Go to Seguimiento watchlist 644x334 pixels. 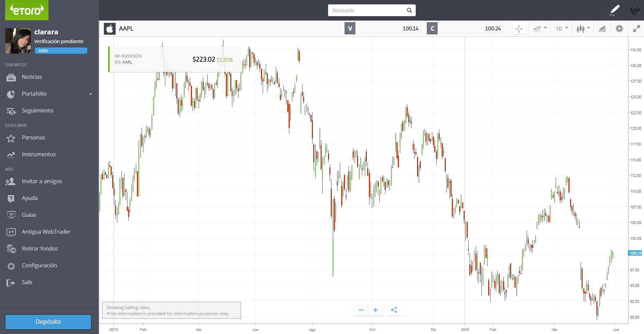37,110
